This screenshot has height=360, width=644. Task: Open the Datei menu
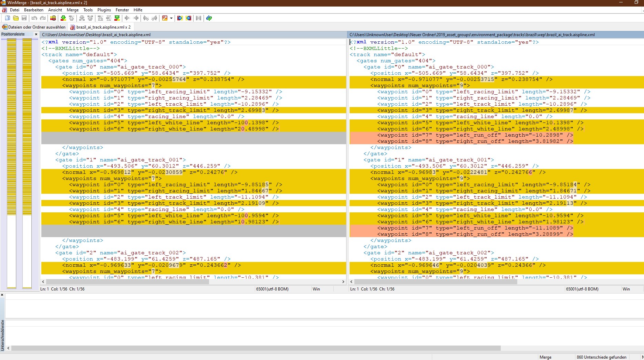coord(14,10)
